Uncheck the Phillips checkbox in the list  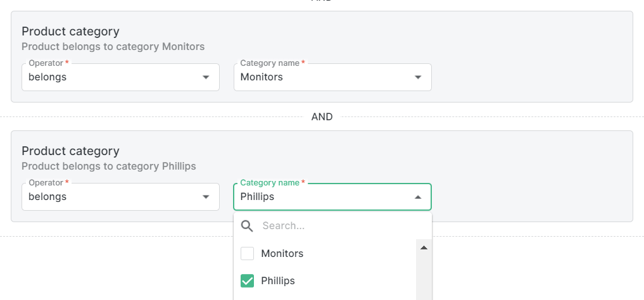248,281
